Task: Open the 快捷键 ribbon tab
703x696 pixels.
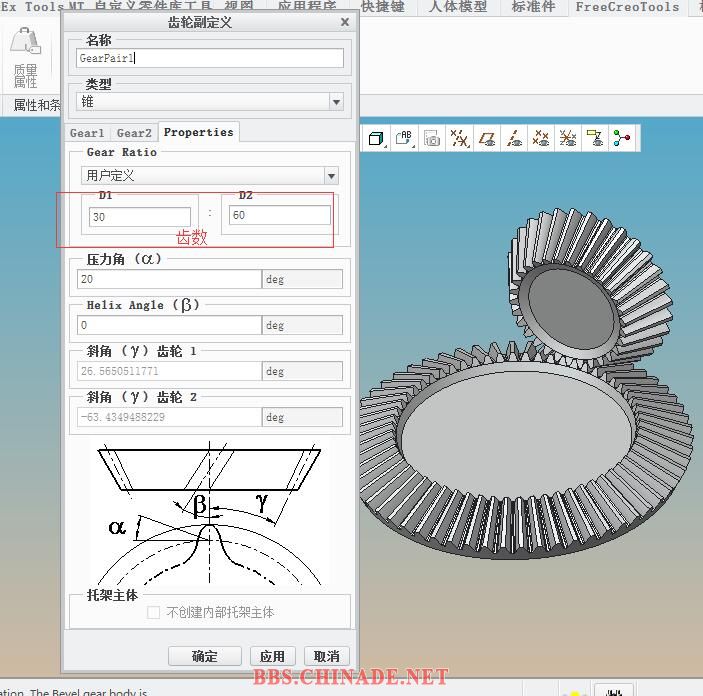Action: (x=383, y=7)
